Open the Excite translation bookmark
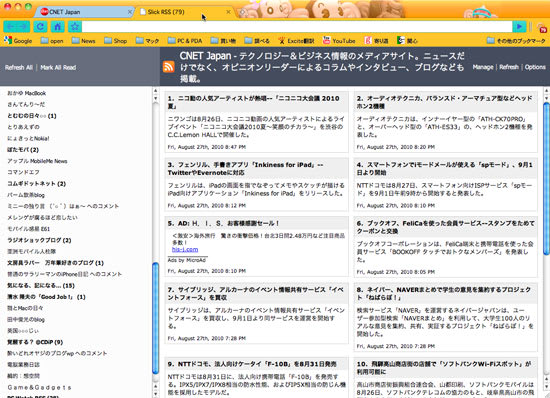This screenshot has width=550, height=398. 296,41
